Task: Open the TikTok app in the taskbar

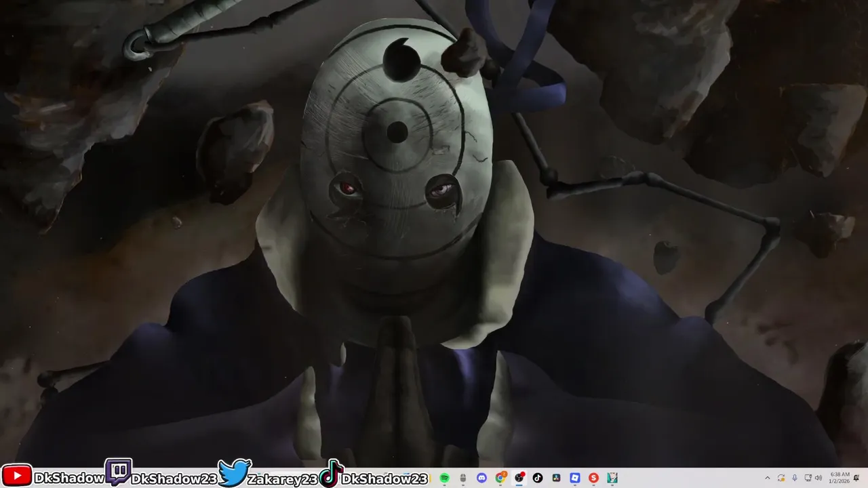Action: (x=538, y=478)
